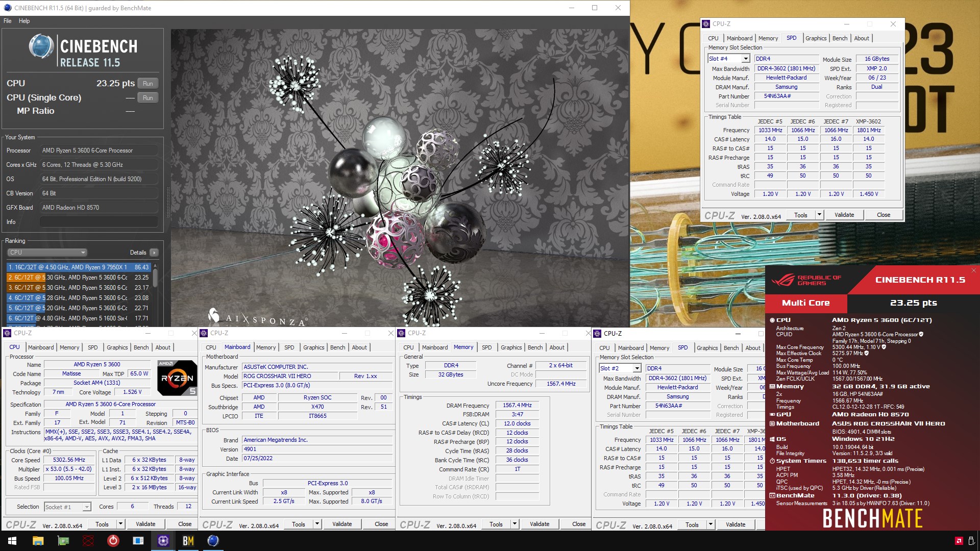Run the CPU benchmark in Cinebench

coord(148,84)
